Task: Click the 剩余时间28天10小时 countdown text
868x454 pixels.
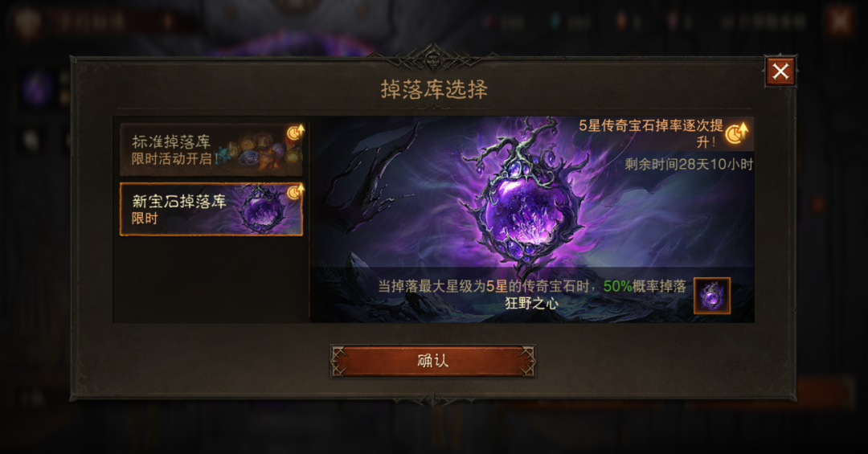Action: [x=689, y=165]
